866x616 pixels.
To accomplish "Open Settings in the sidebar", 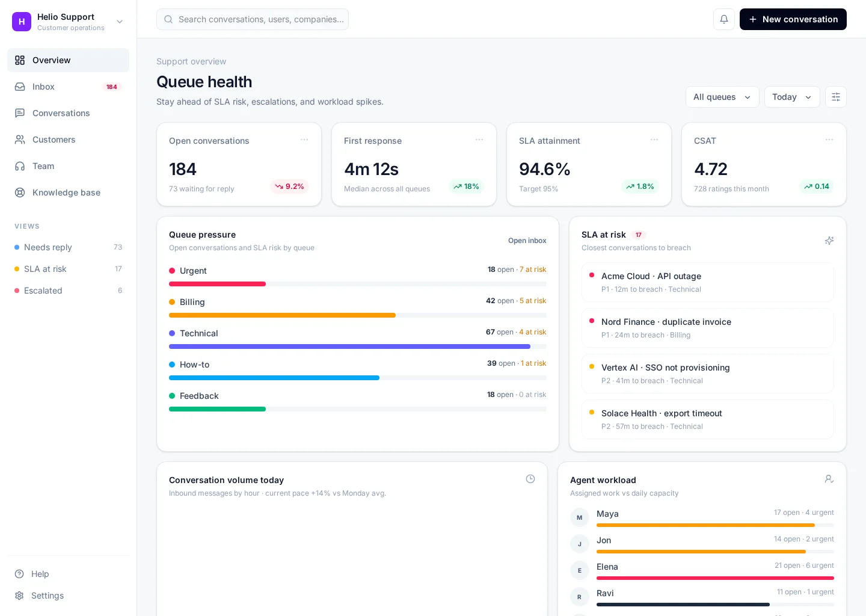I will click(68, 596).
